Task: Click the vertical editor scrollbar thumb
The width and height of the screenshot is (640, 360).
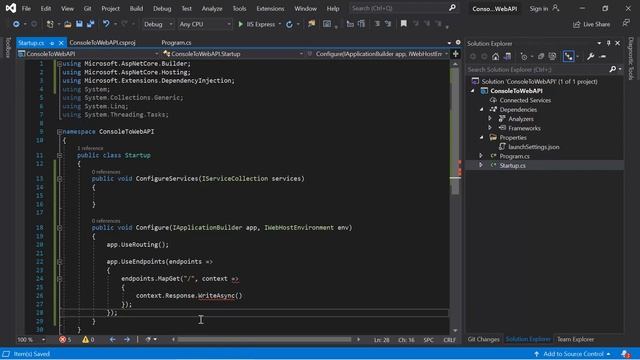Action: click(454, 131)
